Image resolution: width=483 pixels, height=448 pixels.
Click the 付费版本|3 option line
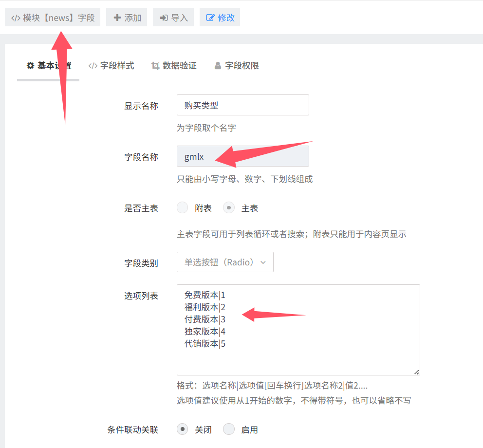tap(205, 319)
